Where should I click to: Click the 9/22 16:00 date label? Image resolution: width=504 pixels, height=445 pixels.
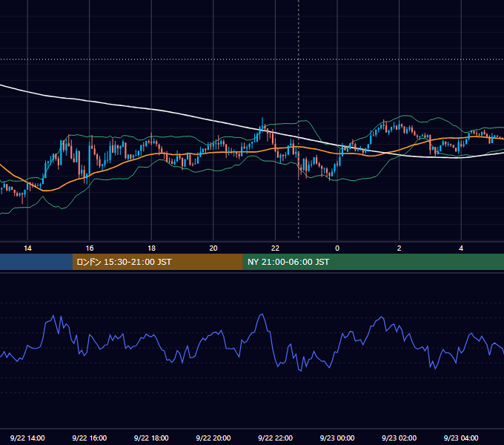90,438
